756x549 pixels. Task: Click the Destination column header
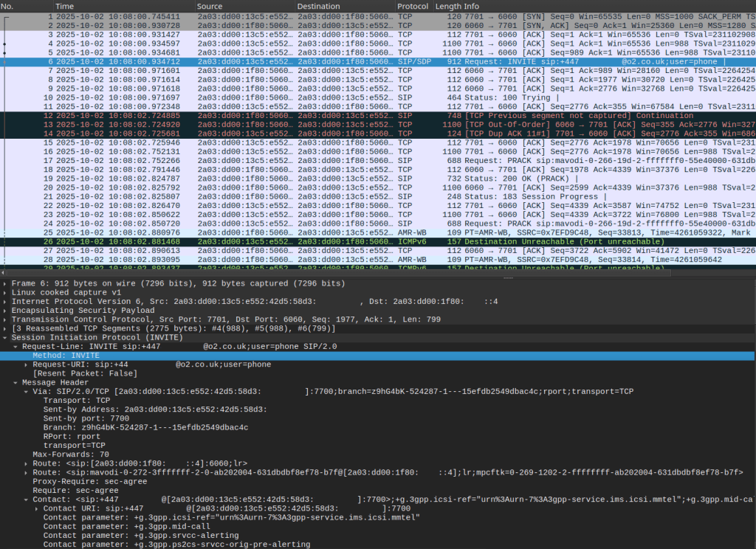click(319, 6)
